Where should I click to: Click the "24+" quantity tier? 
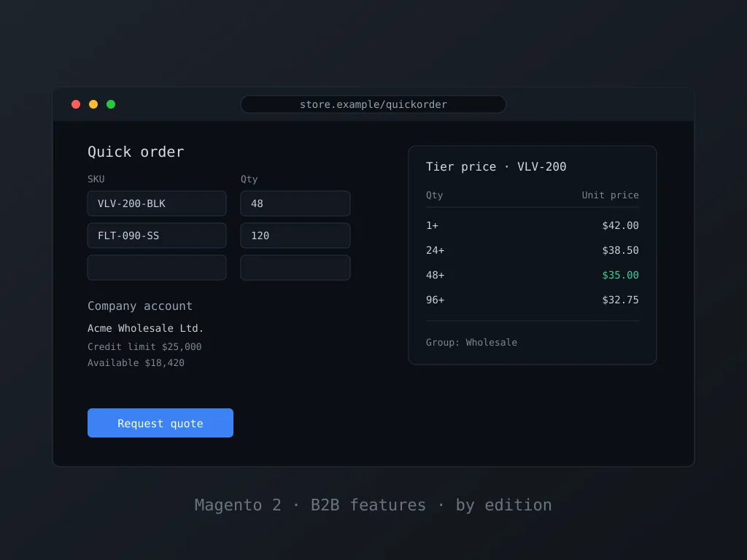click(435, 250)
